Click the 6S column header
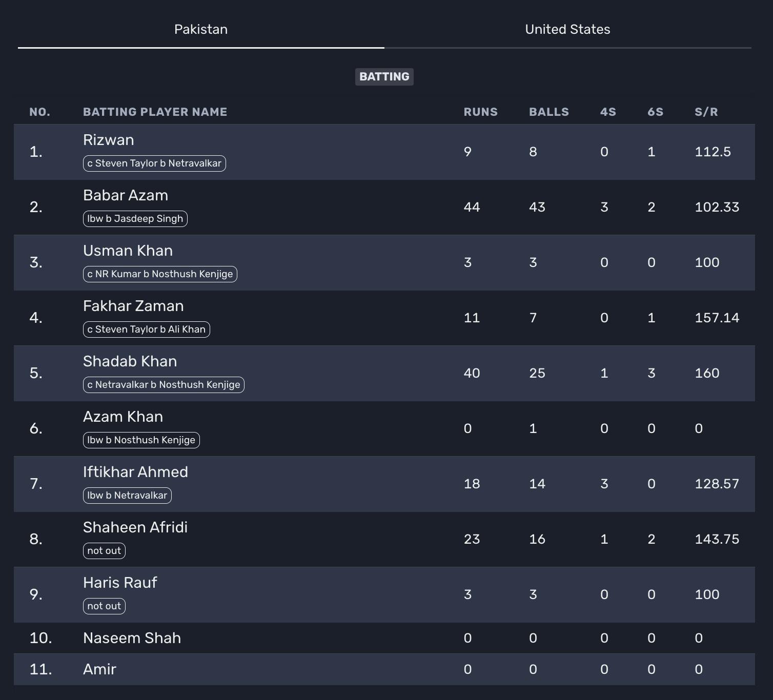Screen dimensions: 773x700 click(x=655, y=112)
